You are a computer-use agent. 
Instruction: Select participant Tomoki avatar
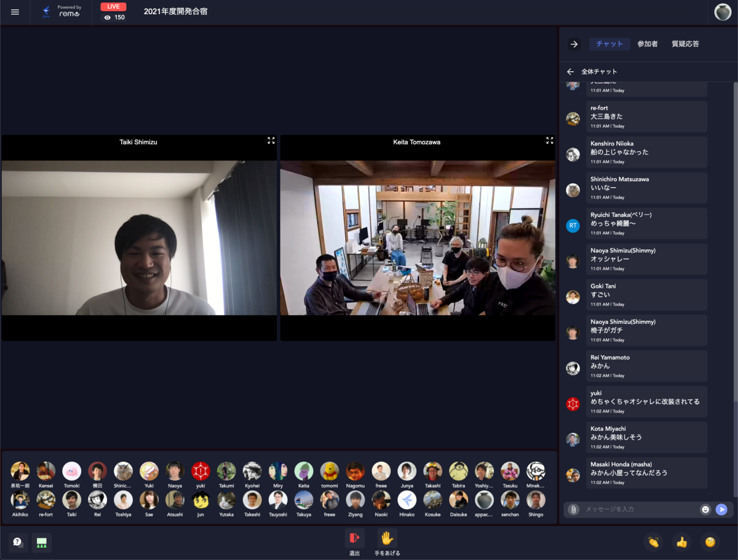[71, 471]
